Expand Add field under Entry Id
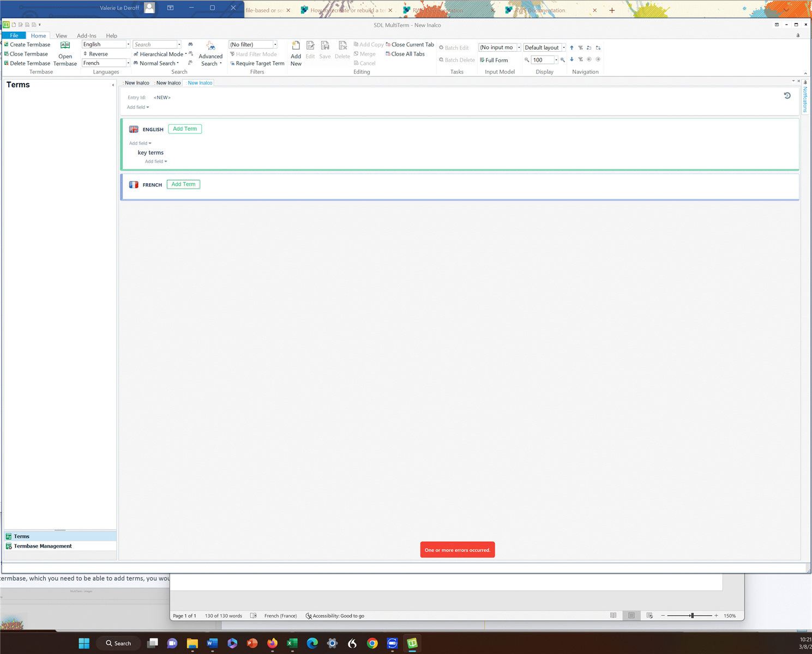Screen dimensions: 812x654 coord(138,107)
